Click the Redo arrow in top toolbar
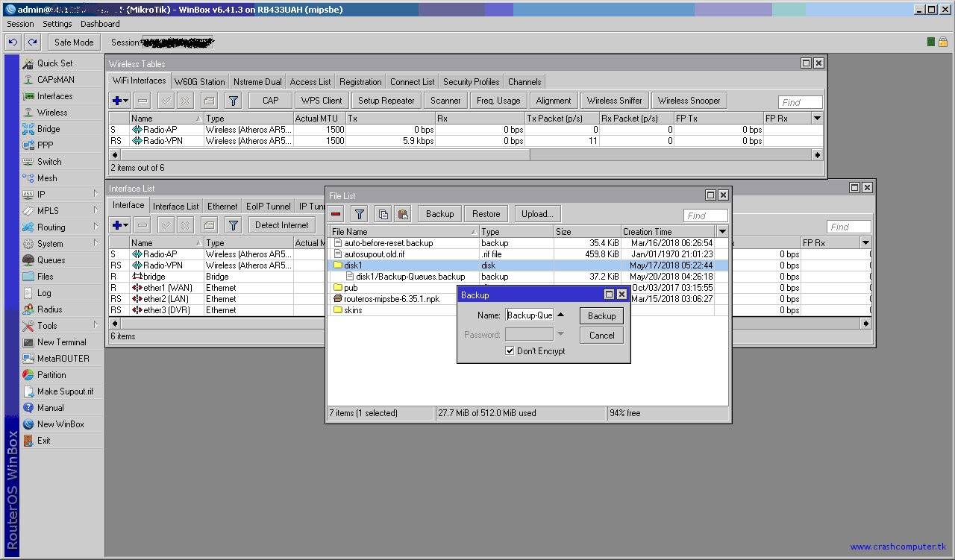This screenshot has width=955, height=560. point(32,43)
